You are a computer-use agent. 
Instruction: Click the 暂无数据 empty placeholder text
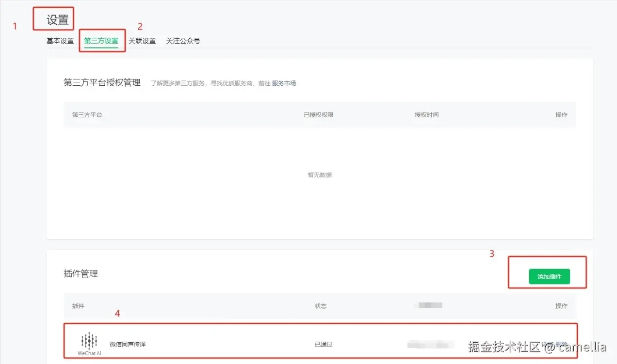click(x=320, y=175)
